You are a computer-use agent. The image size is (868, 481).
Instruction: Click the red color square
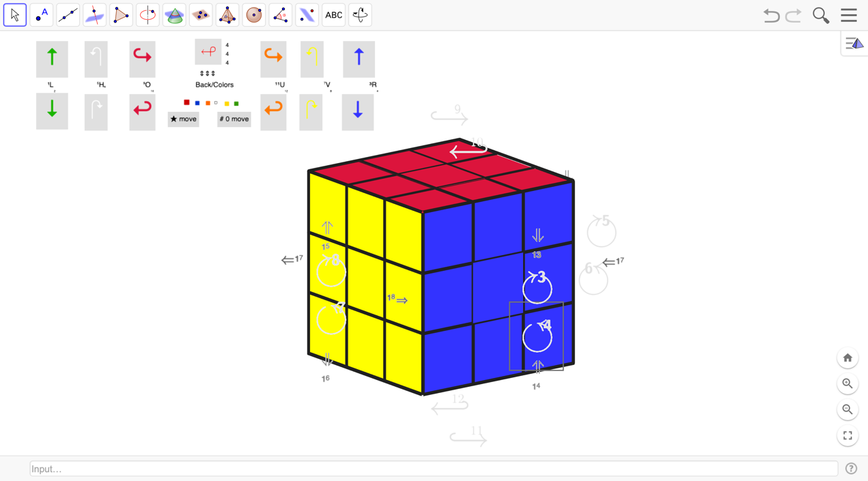pyautogui.click(x=186, y=102)
